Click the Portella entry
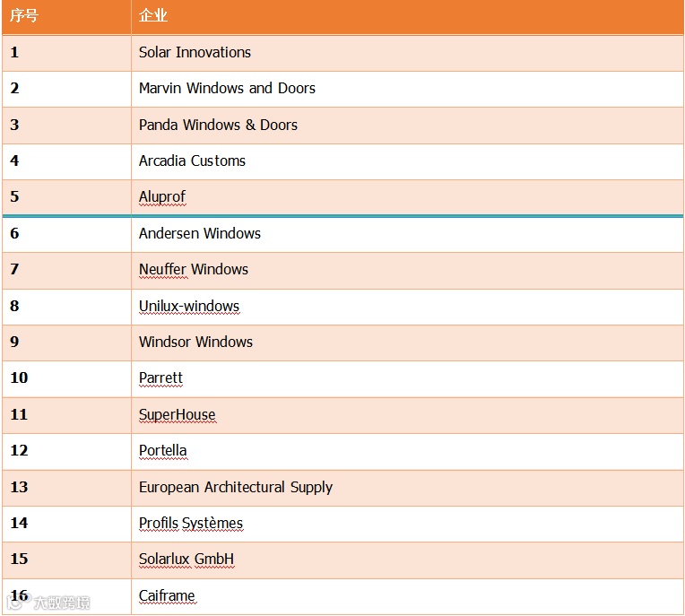 tap(408, 452)
